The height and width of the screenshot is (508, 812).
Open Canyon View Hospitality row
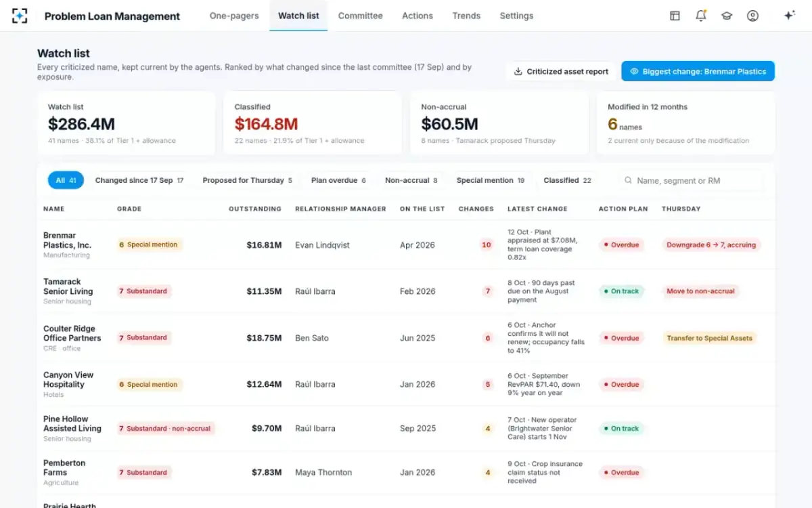click(406, 384)
